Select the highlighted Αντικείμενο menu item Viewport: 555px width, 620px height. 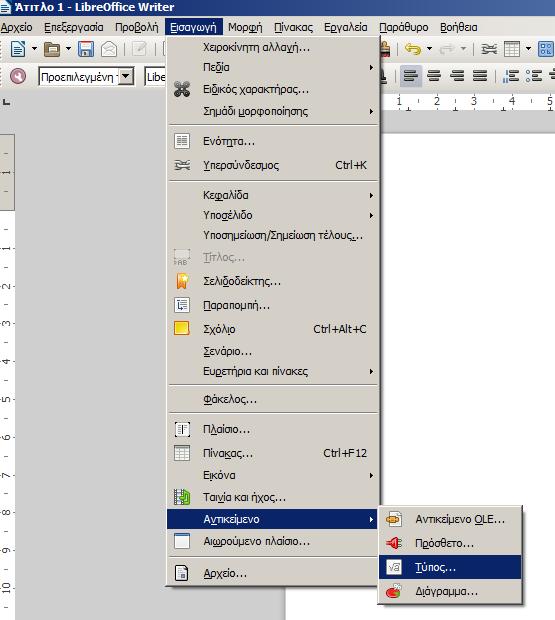273,519
